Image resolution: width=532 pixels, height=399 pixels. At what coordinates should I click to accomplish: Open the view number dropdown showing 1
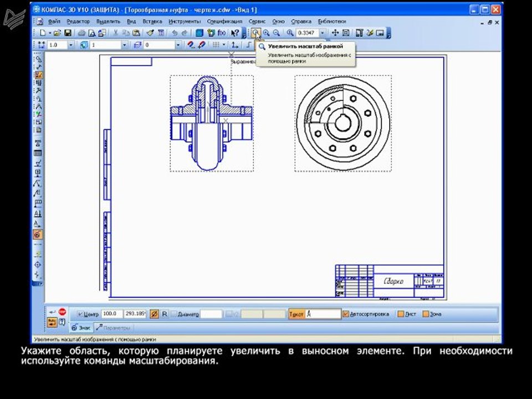124,45
